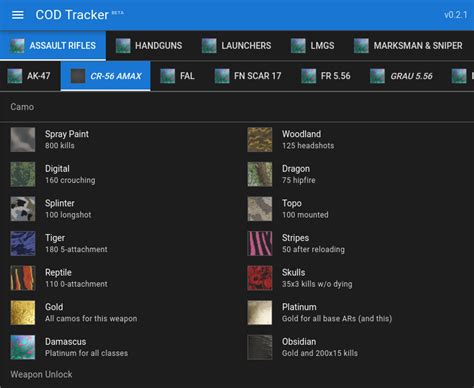This screenshot has width=474, height=388.
Task: Click the Launchers tab camo icon
Action: coord(209,46)
